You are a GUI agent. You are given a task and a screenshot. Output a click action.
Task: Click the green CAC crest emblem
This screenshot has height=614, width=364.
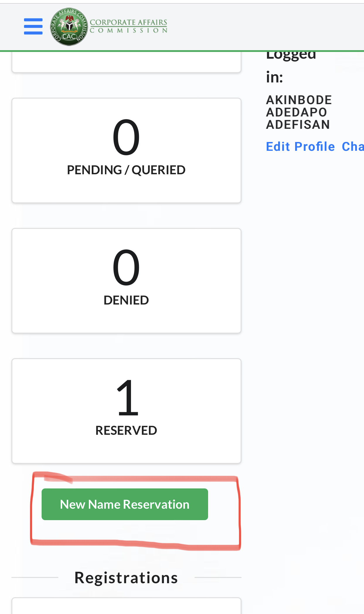68,26
